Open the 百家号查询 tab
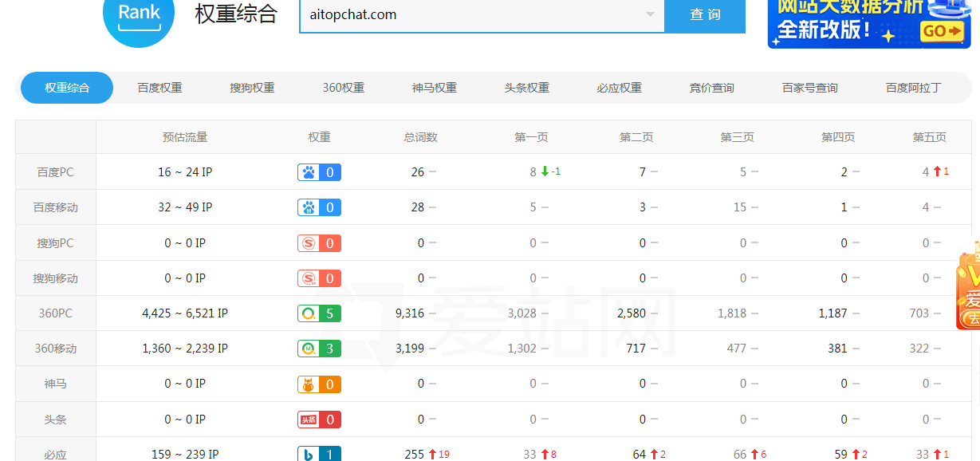 click(x=810, y=88)
